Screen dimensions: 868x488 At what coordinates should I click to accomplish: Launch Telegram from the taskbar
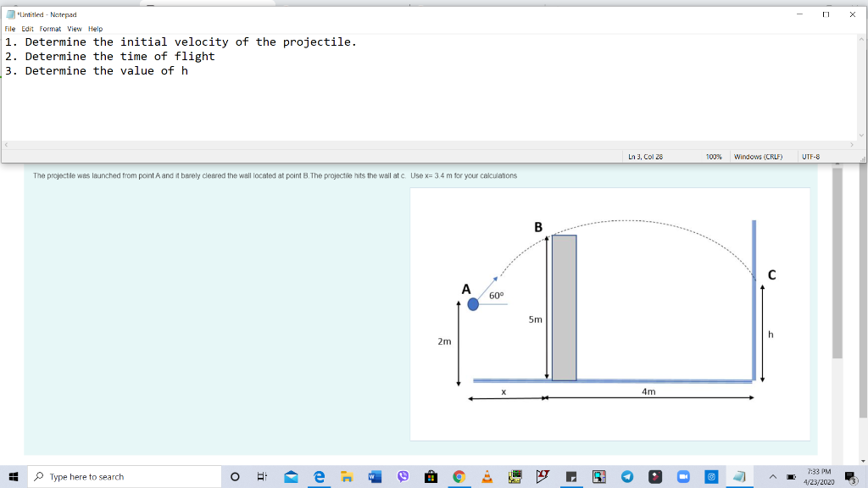(x=626, y=476)
